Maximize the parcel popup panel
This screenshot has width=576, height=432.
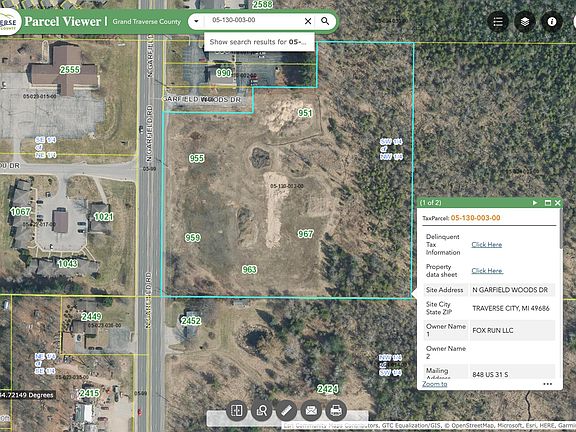(x=548, y=203)
